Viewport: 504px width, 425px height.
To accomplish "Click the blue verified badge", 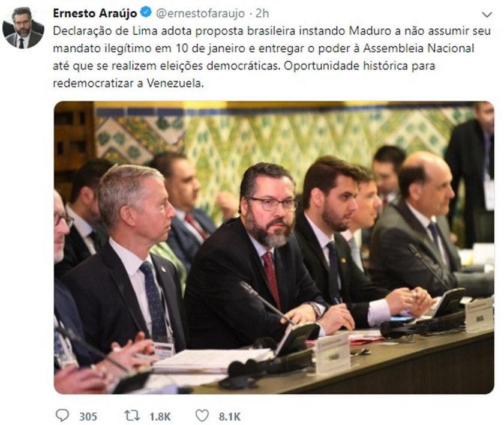I will (146, 13).
